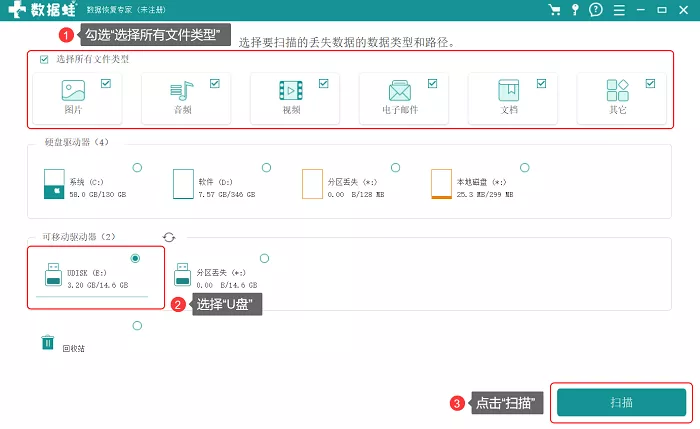
Task: Click the 音频 audio type icon
Action: pos(182,91)
